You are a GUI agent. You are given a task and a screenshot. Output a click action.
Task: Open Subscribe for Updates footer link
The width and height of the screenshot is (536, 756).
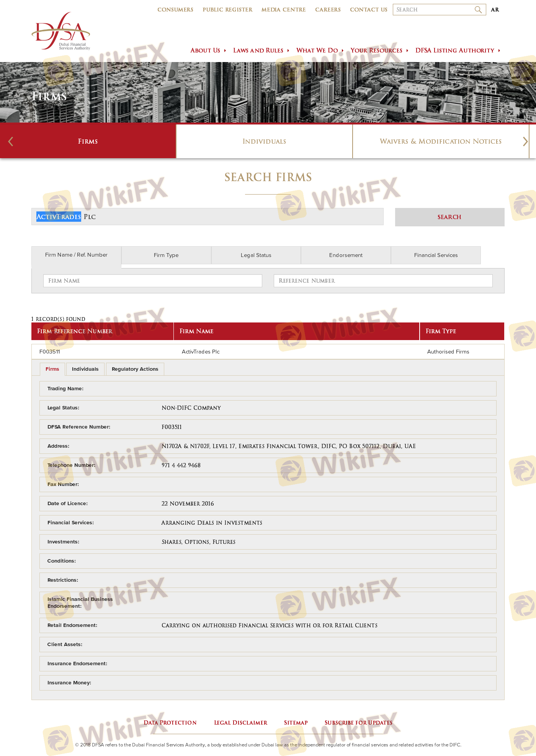click(359, 723)
